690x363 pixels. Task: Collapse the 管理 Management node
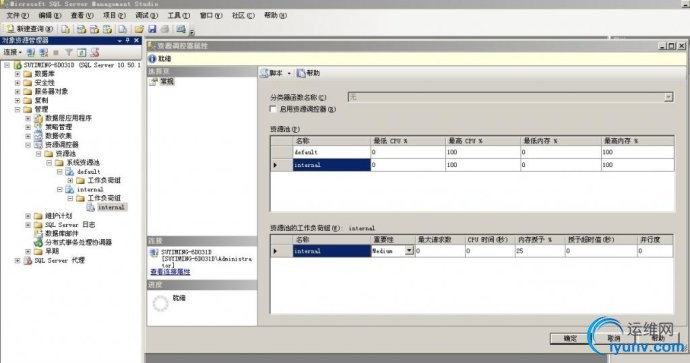[18, 110]
